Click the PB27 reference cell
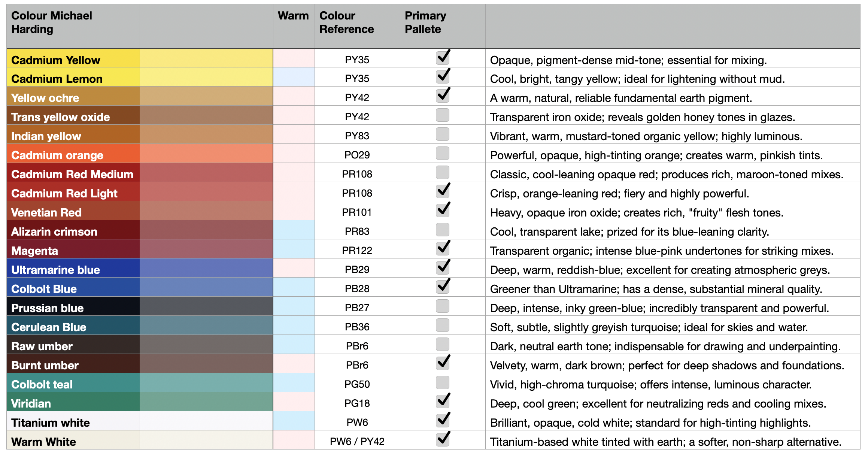Screen dimensions: 868x454 click(x=357, y=306)
